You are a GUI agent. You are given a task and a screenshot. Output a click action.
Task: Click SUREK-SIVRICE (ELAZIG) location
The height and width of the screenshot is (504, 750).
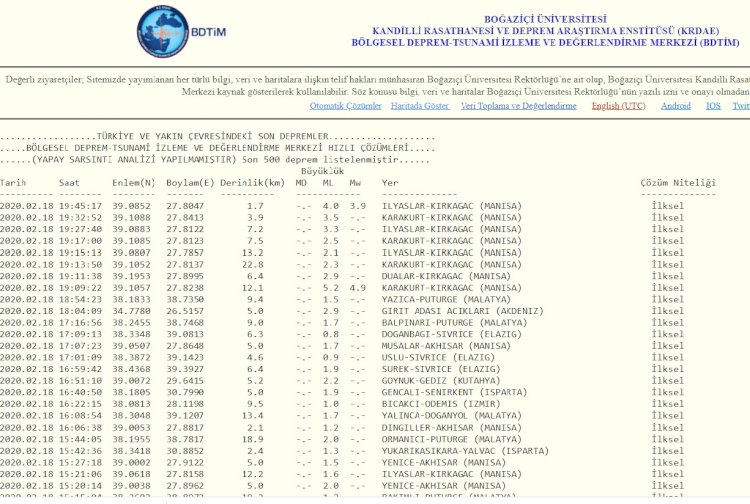pyautogui.click(x=441, y=369)
